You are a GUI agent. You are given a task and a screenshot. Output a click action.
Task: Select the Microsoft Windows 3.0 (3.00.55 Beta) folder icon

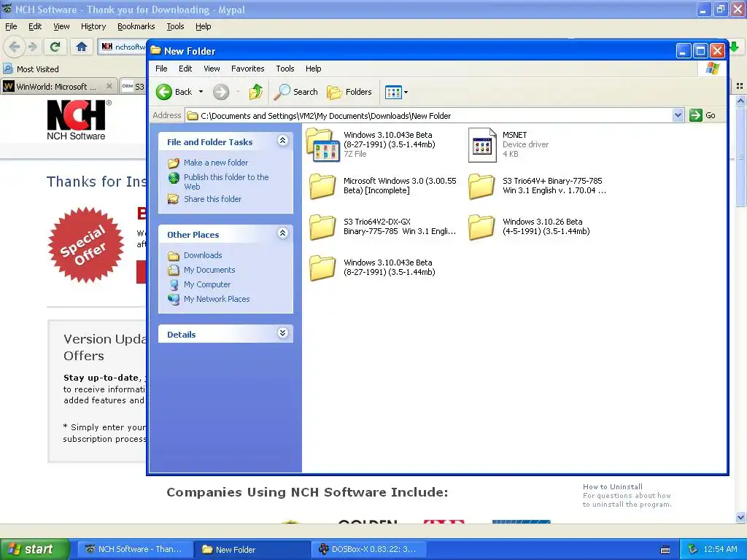click(x=322, y=186)
